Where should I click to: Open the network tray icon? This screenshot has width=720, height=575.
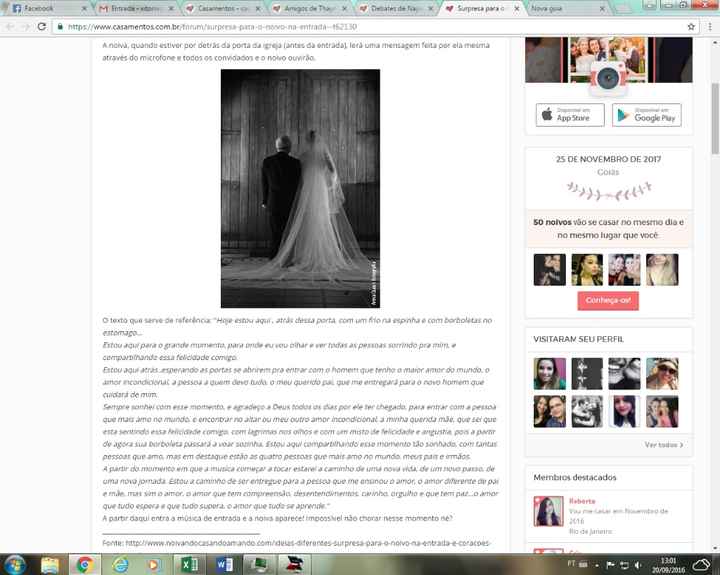coord(624,565)
